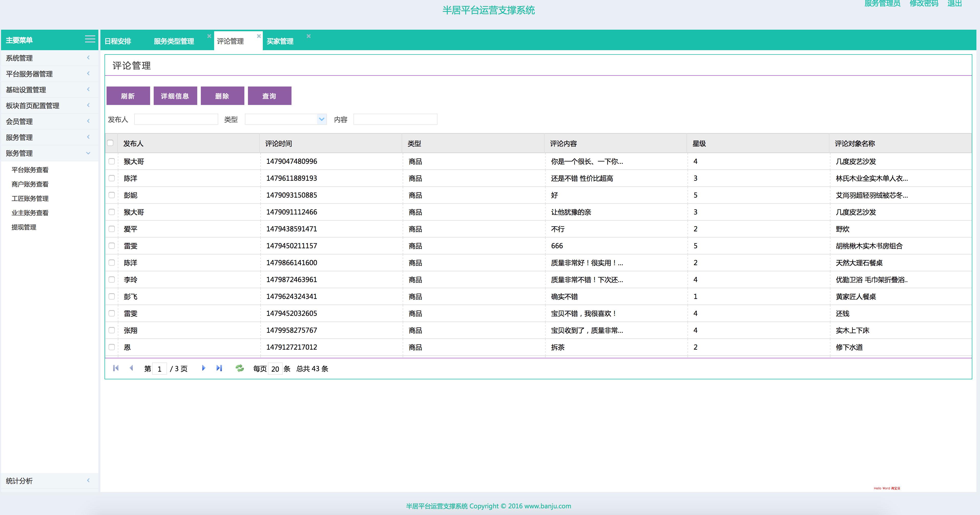Image resolution: width=980 pixels, height=515 pixels.
Task: Click the green pagination refresh icon
Action: pyautogui.click(x=240, y=368)
